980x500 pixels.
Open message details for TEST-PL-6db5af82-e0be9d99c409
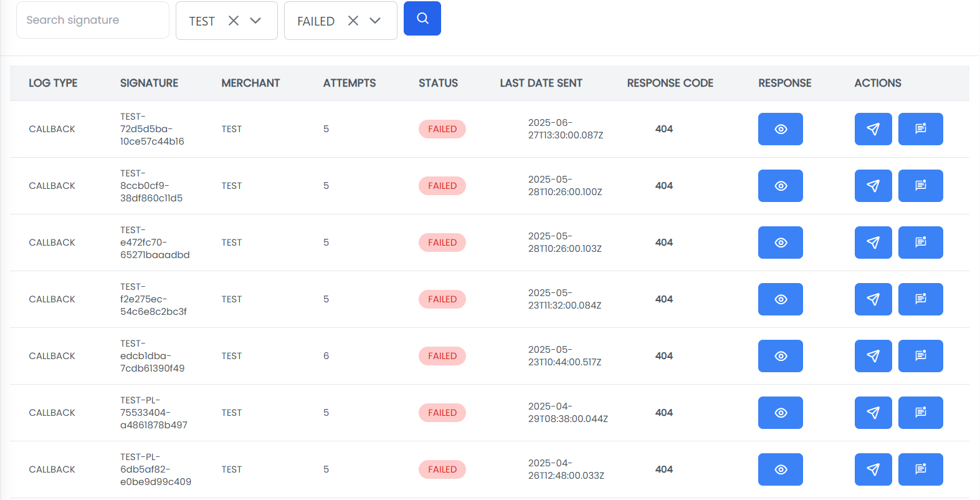pyautogui.click(x=921, y=469)
